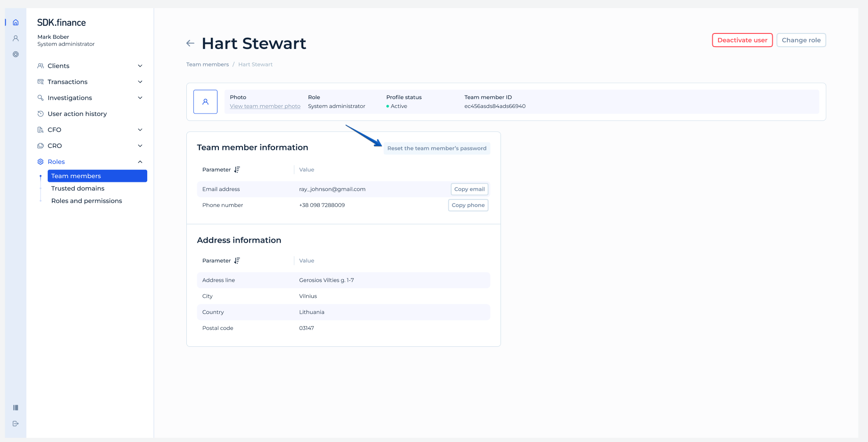
Task: Click the sort icon beside Parameter in Team member information
Action: coord(237,169)
